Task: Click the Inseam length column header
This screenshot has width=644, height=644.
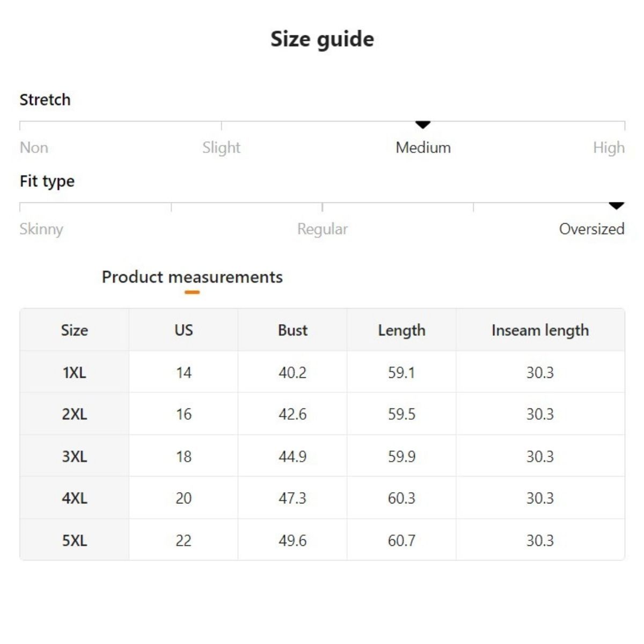Action: tap(540, 330)
